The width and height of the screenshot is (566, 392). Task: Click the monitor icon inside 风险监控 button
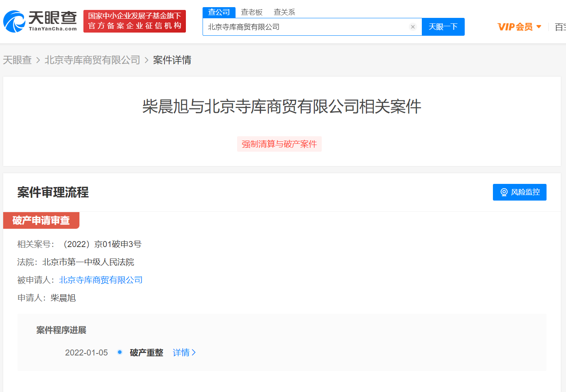504,192
